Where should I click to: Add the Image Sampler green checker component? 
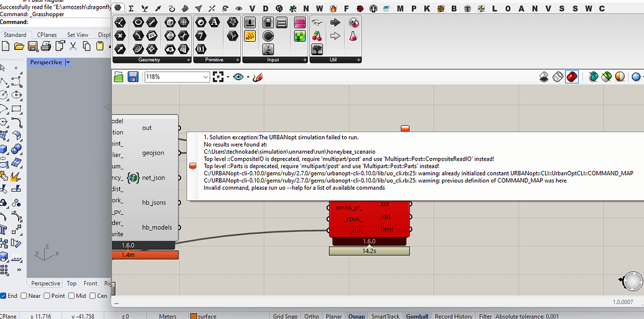300,35
